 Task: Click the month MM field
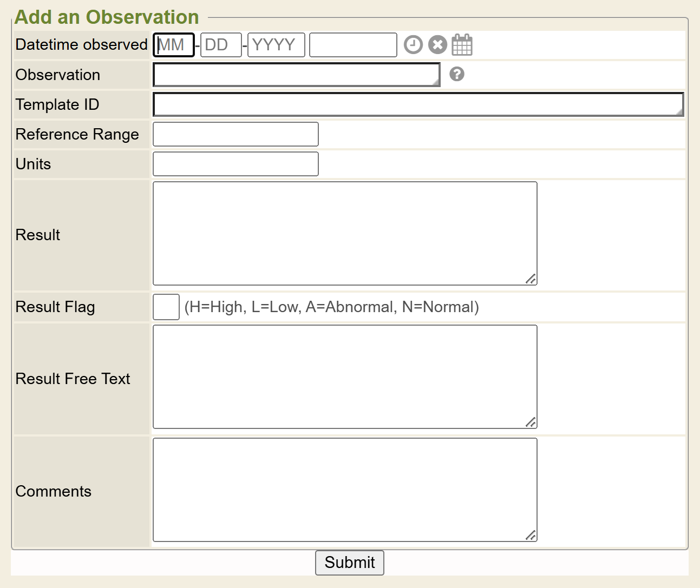pos(174,45)
